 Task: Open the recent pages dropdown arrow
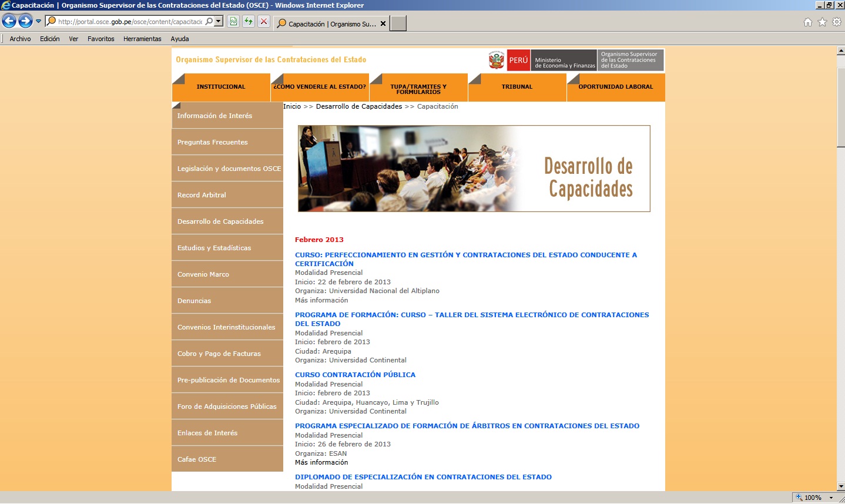point(39,22)
